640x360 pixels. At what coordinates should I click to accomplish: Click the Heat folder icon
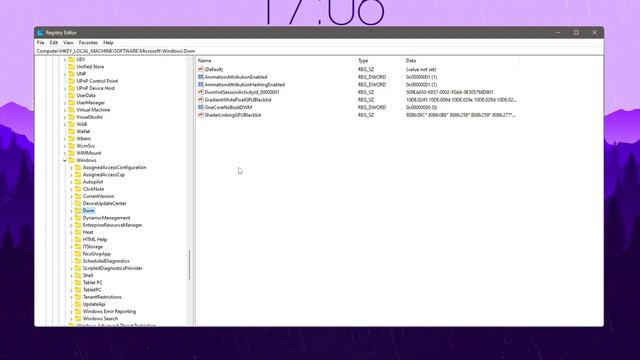[78, 232]
